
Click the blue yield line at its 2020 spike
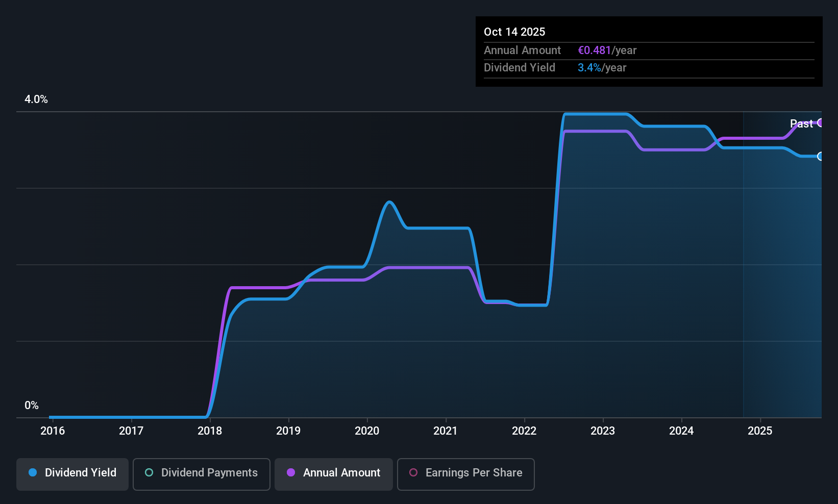(x=389, y=203)
